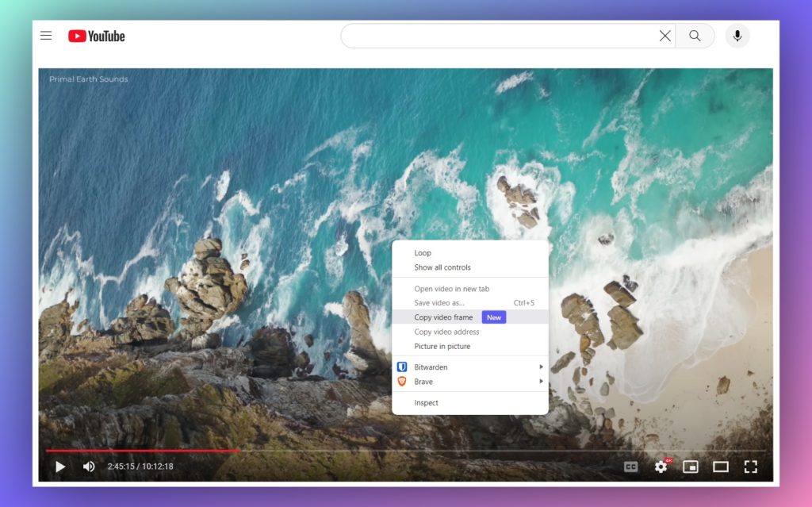This screenshot has height=507, width=812.
Task: Toggle closed captions on
Action: [x=630, y=467]
